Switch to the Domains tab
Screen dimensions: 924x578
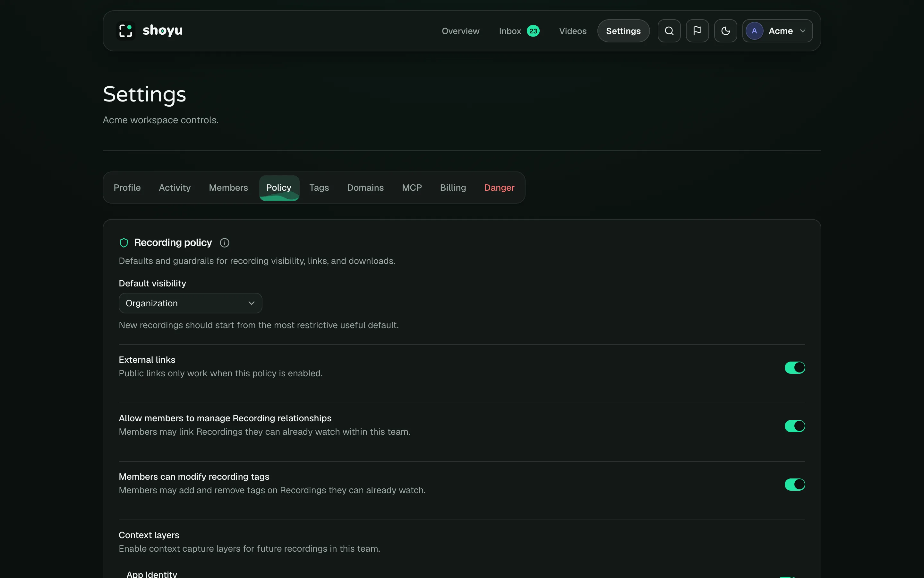click(x=365, y=188)
